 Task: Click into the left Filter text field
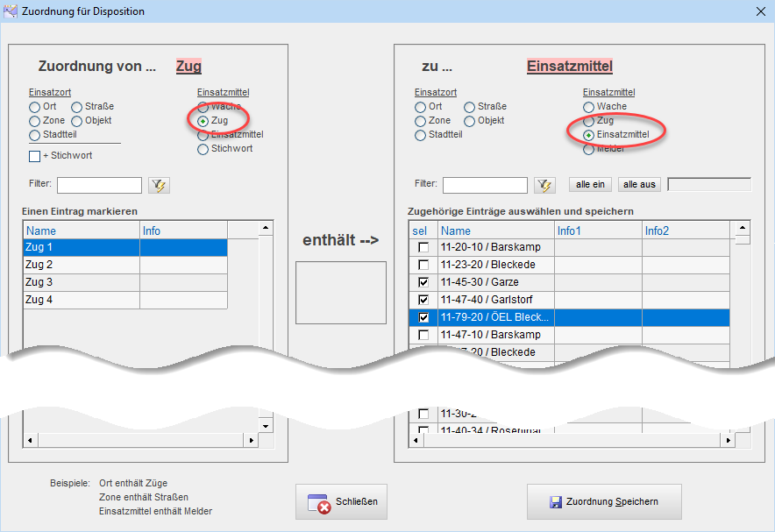99,185
